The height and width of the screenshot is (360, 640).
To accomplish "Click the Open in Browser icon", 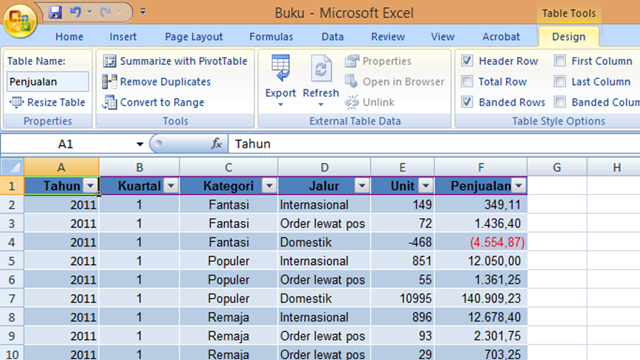I will 351,81.
